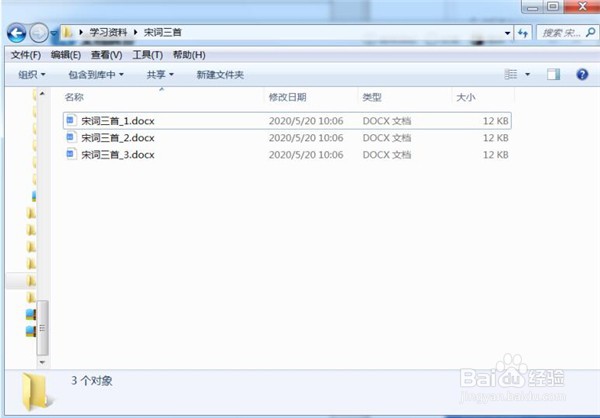Click navigation pane scroll down arrow
This screenshot has width=600, height=418.
(x=42, y=362)
